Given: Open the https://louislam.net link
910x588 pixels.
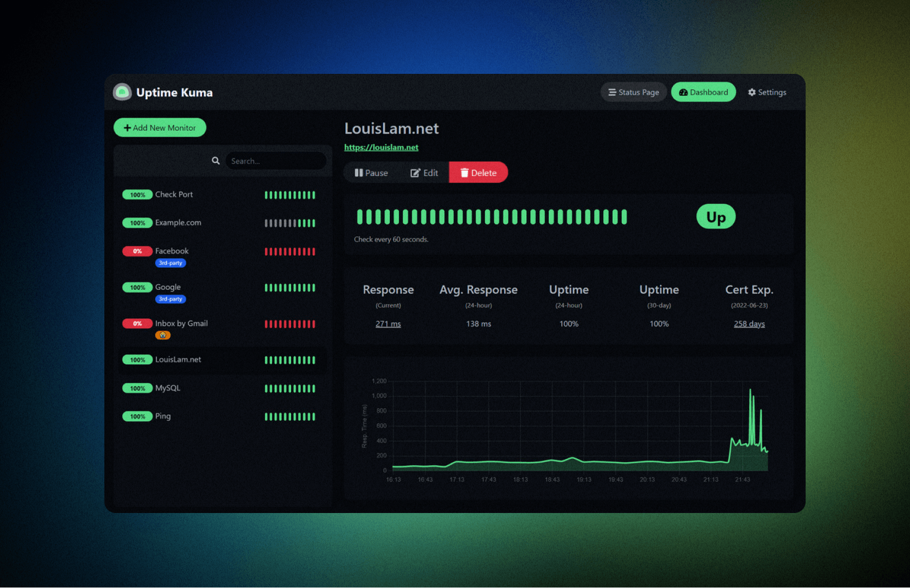Looking at the screenshot, I should [381, 147].
